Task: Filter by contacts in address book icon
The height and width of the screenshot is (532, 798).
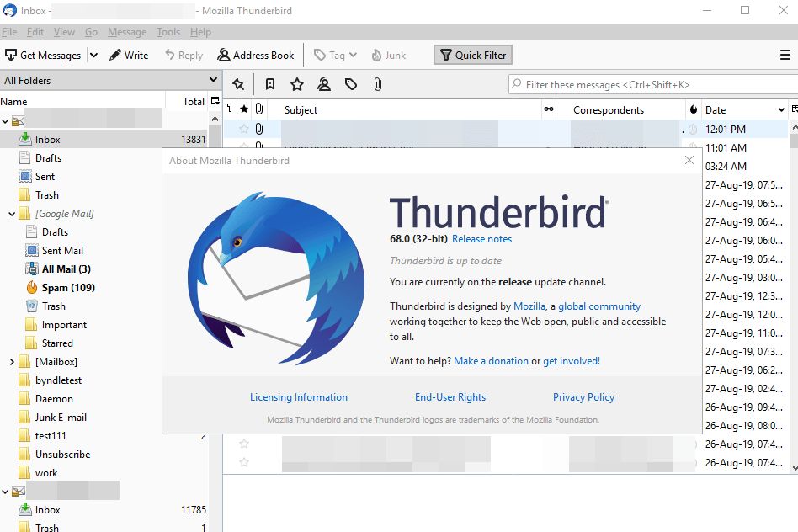Action: pos(324,84)
